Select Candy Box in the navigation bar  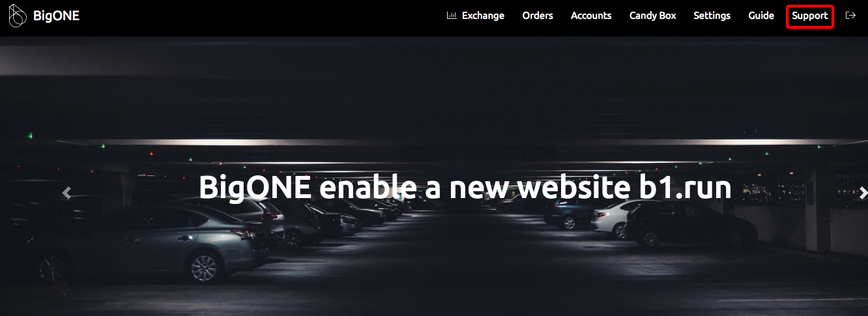coord(653,16)
